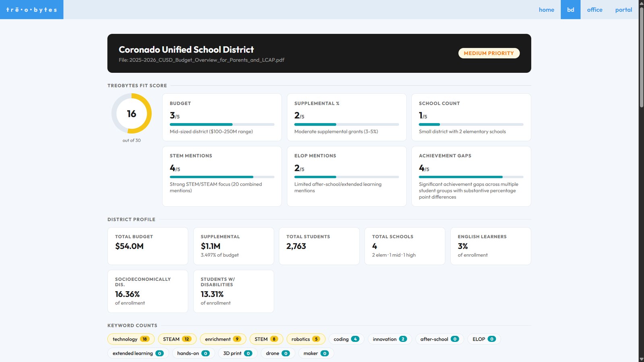Select the STEM keyword chip
Image resolution: width=644 pixels, height=362 pixels.
266,339
